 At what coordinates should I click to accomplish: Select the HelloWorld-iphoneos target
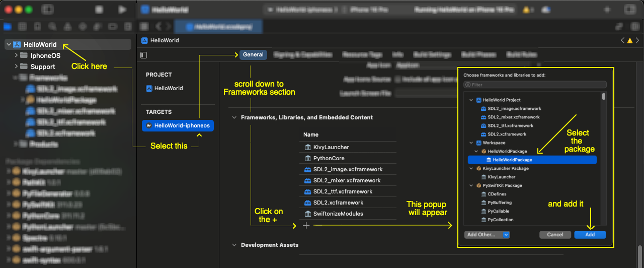click(178, 125)
